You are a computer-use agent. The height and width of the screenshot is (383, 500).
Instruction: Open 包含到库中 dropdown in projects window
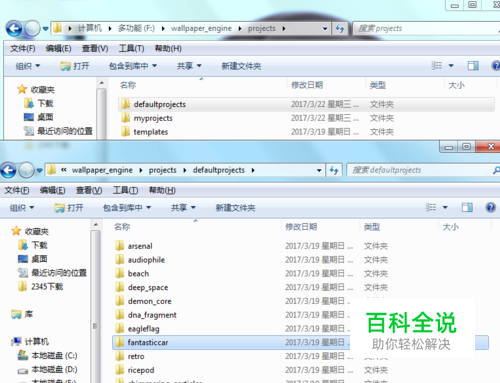(133, 66)
